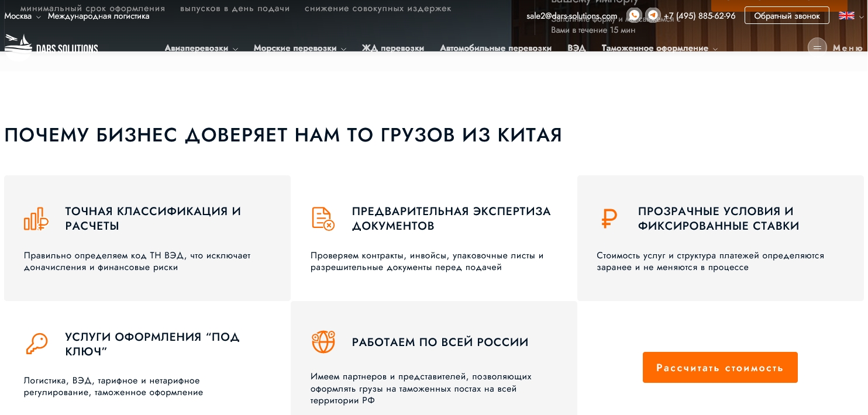
Task: Click text снижение совокупных издержек
Action: 378,9
